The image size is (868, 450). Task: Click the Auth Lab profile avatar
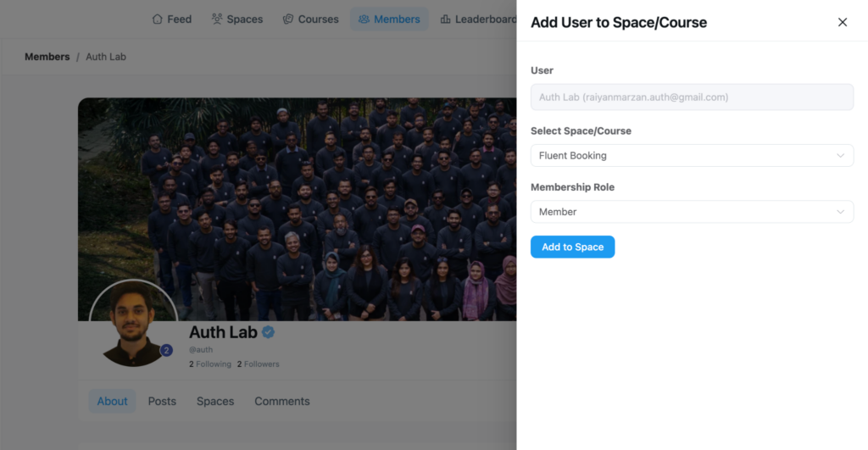pyautogui.click(x=132, y=324)
